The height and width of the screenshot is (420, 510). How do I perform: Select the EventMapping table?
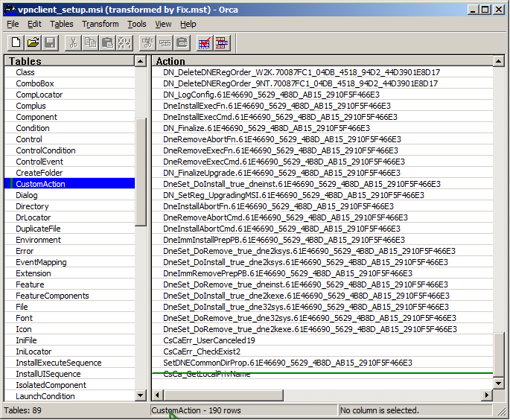[69, 262]
